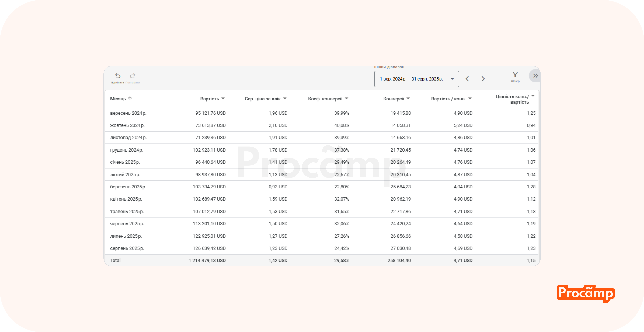Viewport: 644px width, 332px height.
Task: Open Сер. ціна за клік column dropdown
Action: coord(285,99)
